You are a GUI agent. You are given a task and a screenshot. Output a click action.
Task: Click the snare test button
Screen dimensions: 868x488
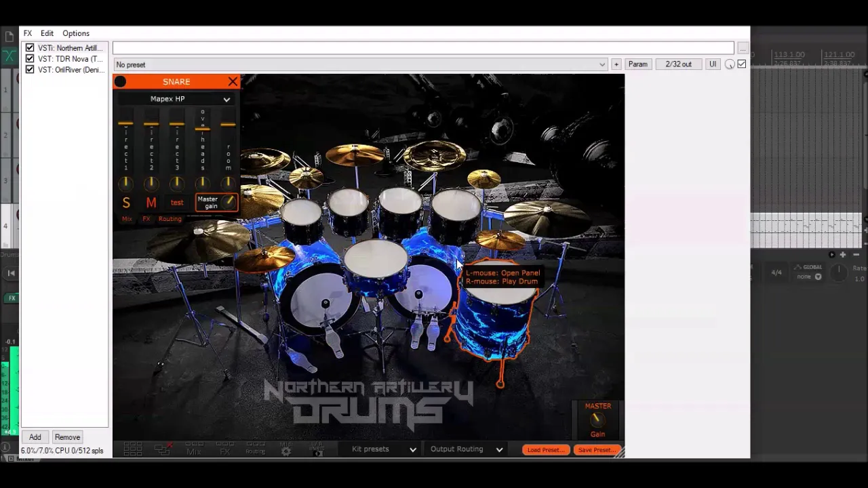(x=177, y=203)
